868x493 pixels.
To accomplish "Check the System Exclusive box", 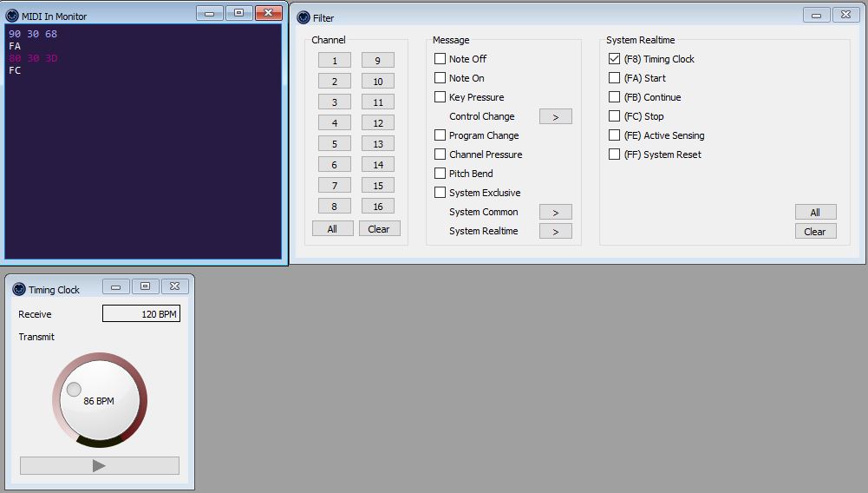I will point(441,192).
